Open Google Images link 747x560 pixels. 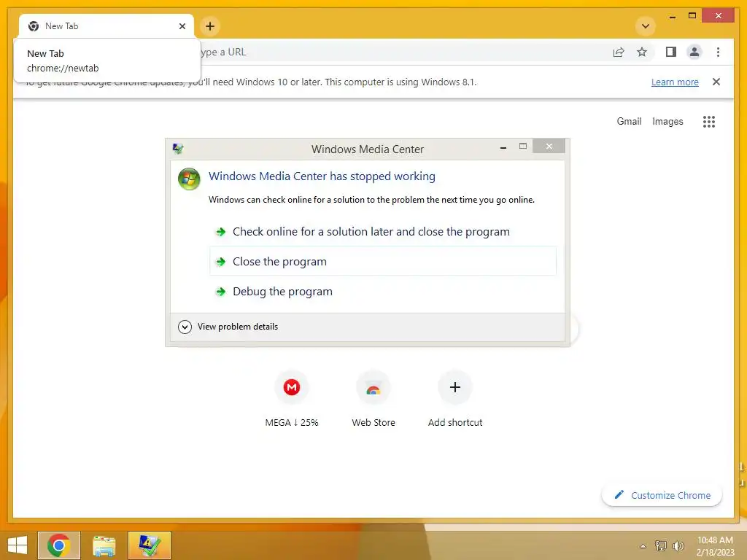[x=667, y=122]
